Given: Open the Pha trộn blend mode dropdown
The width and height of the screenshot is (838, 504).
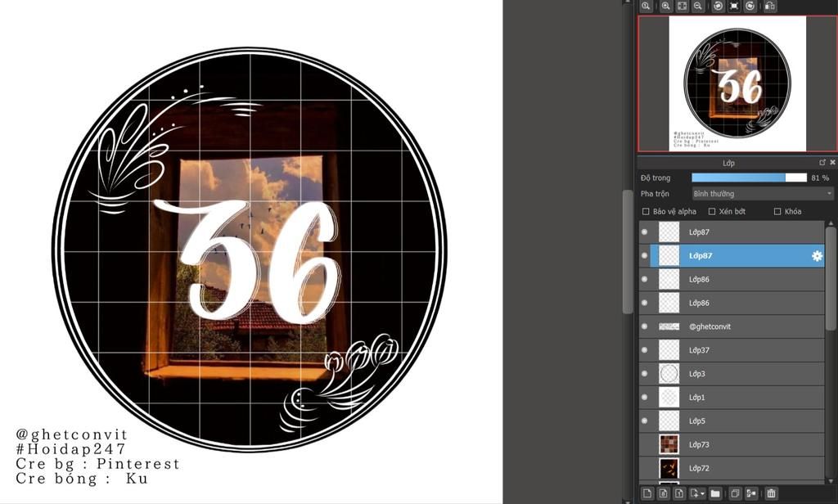Looking at the screenshot, I should click(x=763, y=194).
